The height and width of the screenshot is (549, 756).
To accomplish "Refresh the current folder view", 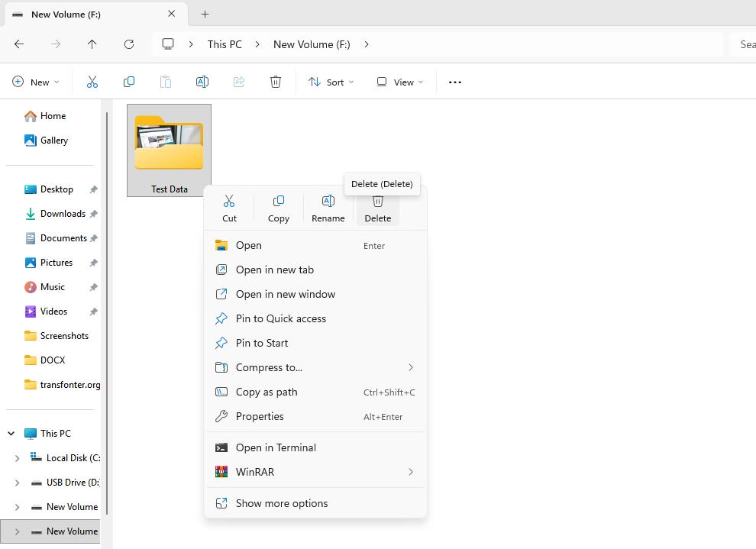I will coord(129,44).
